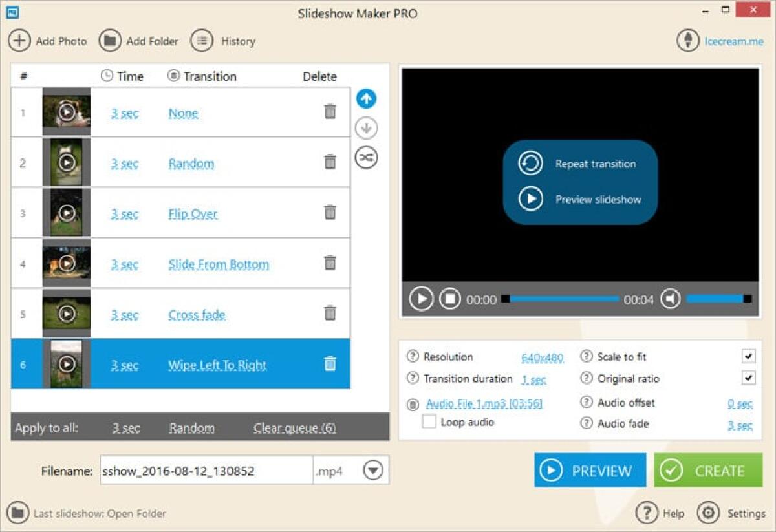
Task: Change resolution via the 640x480 link
Action: click(x=542, y=356)
